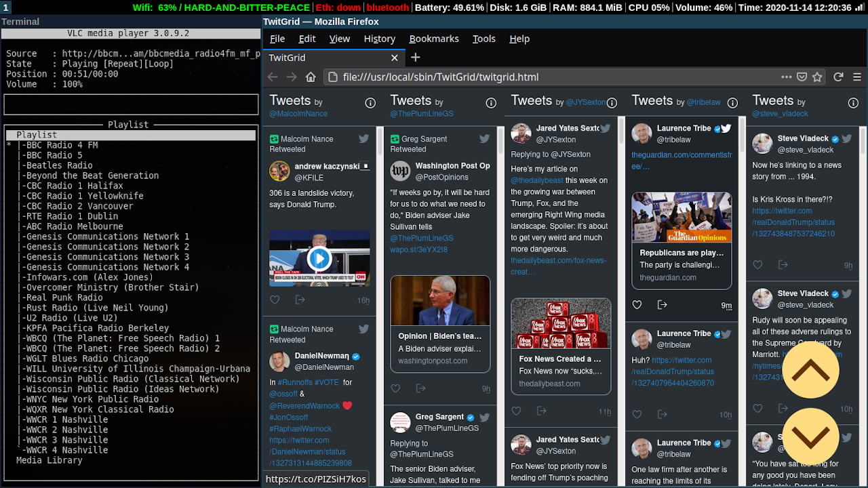Viewport: 868px width, 488px height.
Task: Like the andrew kaczynski retweet
Action: (275, 300)
